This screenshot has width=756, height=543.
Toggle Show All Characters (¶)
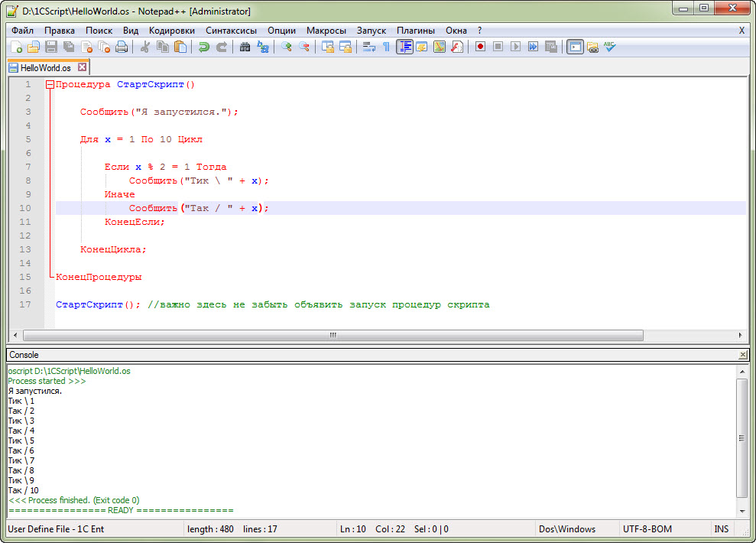coord(387,47)
